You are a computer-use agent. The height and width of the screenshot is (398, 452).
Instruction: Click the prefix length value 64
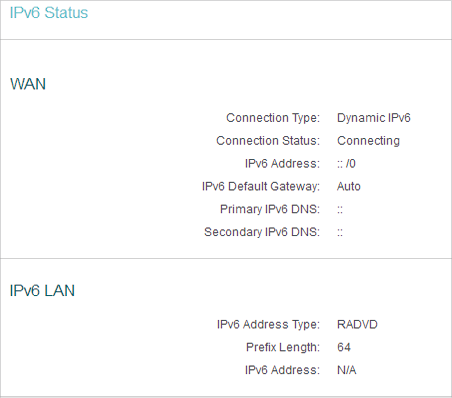point(344,347)
